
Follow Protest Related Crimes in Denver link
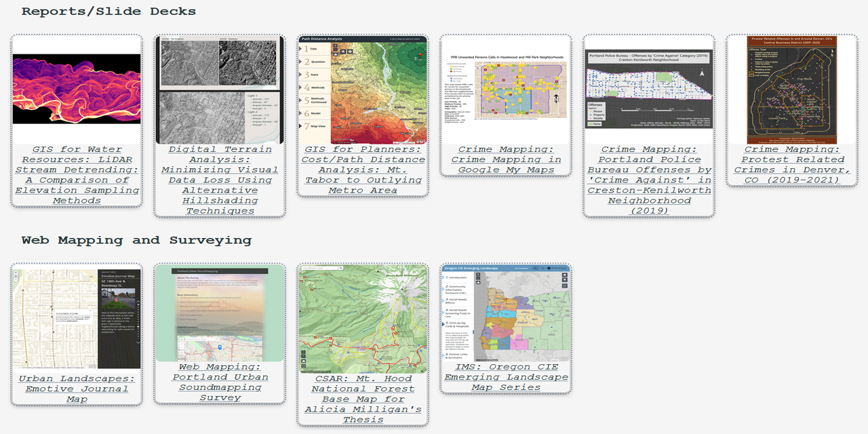[792, 165]
